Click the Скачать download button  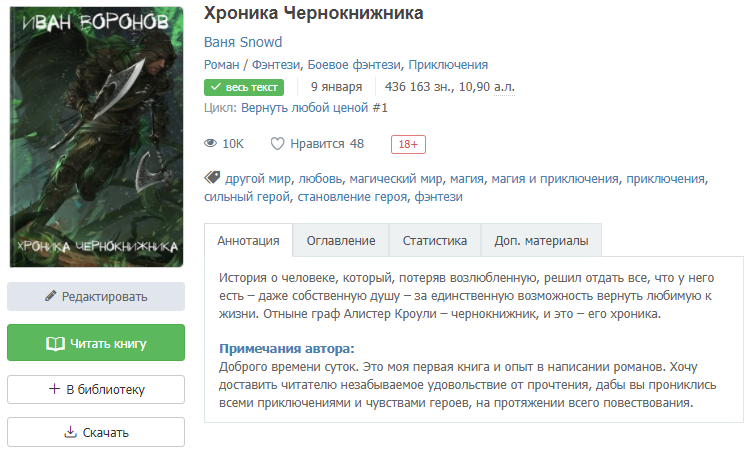96,433
